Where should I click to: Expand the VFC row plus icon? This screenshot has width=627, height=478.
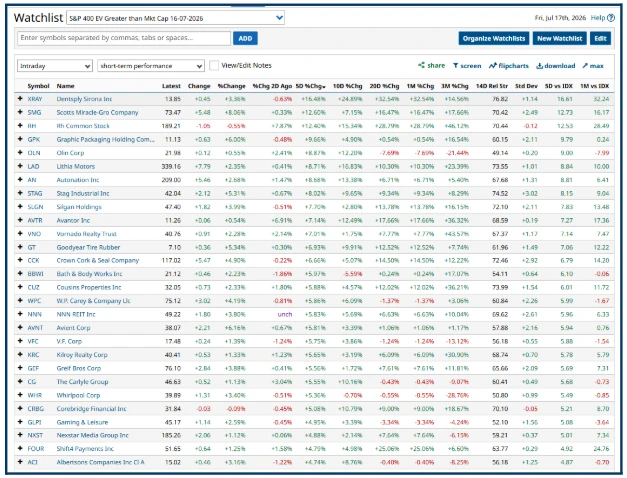(x=20, y=341)
